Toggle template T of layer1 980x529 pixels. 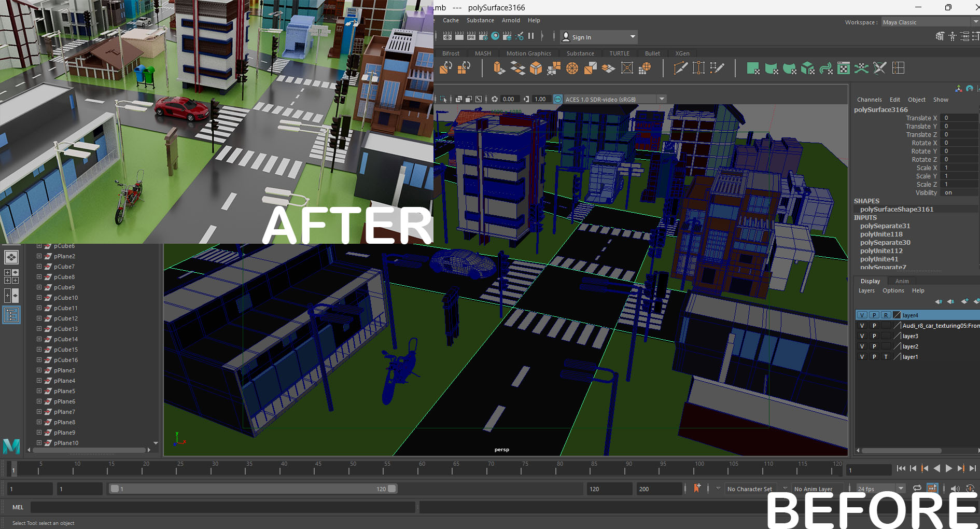coord(886,357)
